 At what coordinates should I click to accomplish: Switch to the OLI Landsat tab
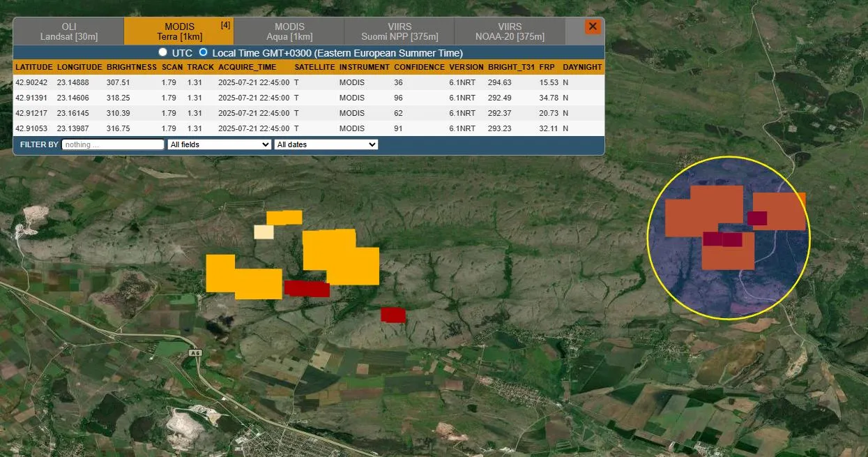69,31
